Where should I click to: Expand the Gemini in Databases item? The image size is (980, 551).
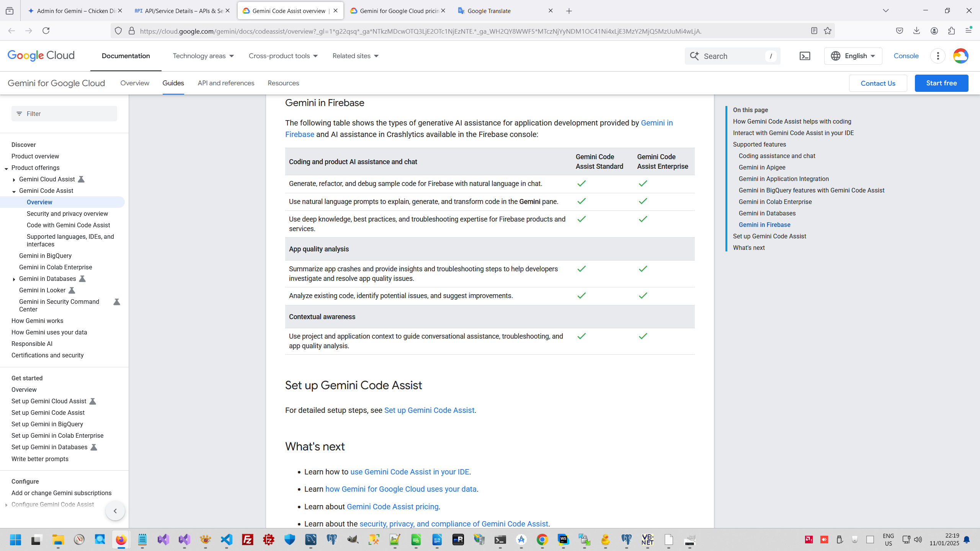tap(14, 279)
